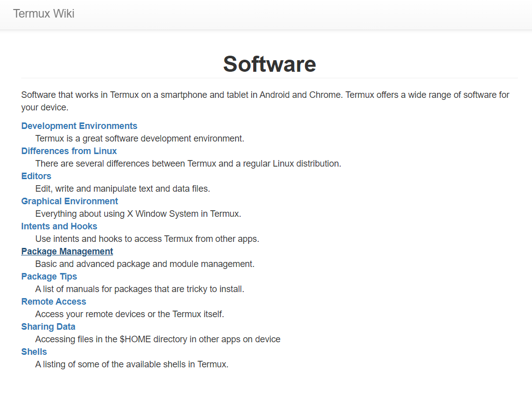Open the Package Tips page
The height and width of the screenshot is (413, 532).
pos(49,277)
